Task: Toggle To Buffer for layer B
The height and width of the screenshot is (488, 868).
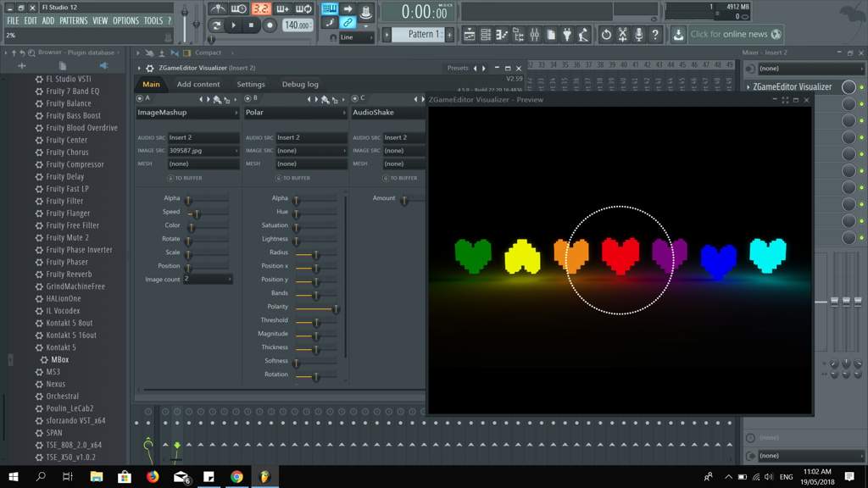Action: click(292, 178)
